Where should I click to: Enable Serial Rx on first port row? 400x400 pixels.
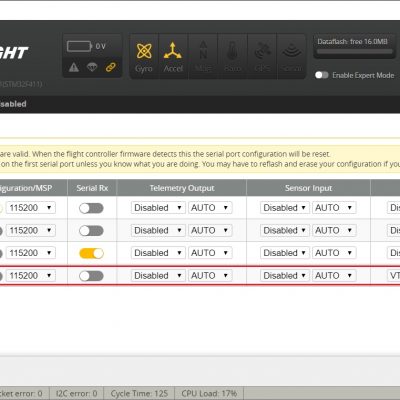click(91, 208)
